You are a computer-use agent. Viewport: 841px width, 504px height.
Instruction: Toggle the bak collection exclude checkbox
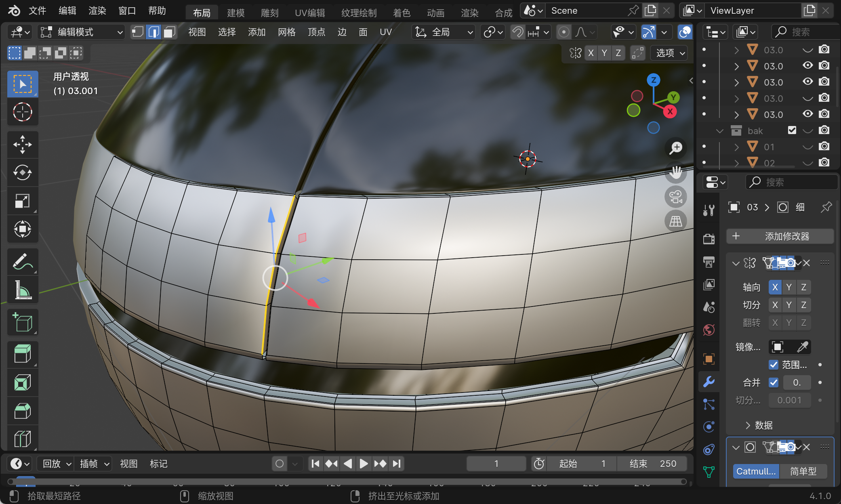click(x=792, y=130)
